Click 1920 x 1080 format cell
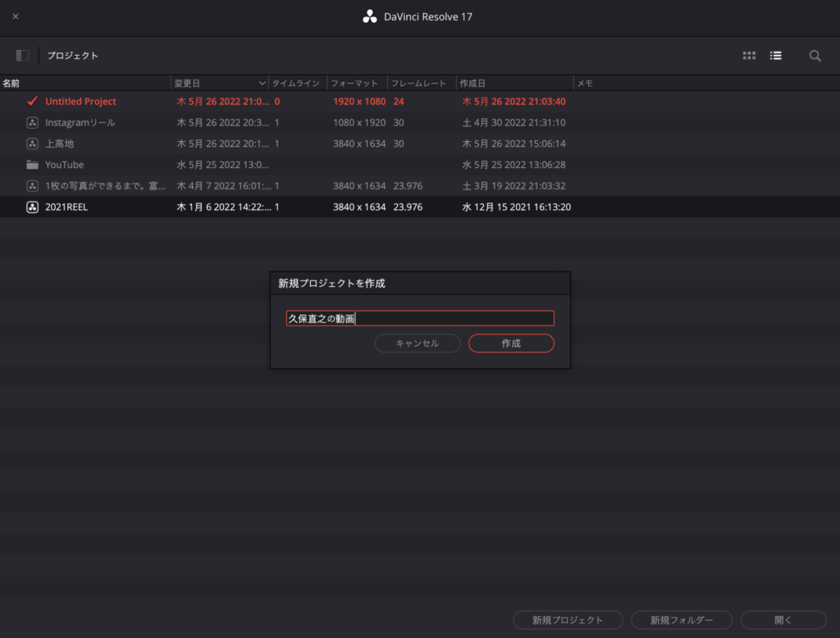The height and width of the screenshot is (638, 840). pyautogui.click(x=359, y=101)
